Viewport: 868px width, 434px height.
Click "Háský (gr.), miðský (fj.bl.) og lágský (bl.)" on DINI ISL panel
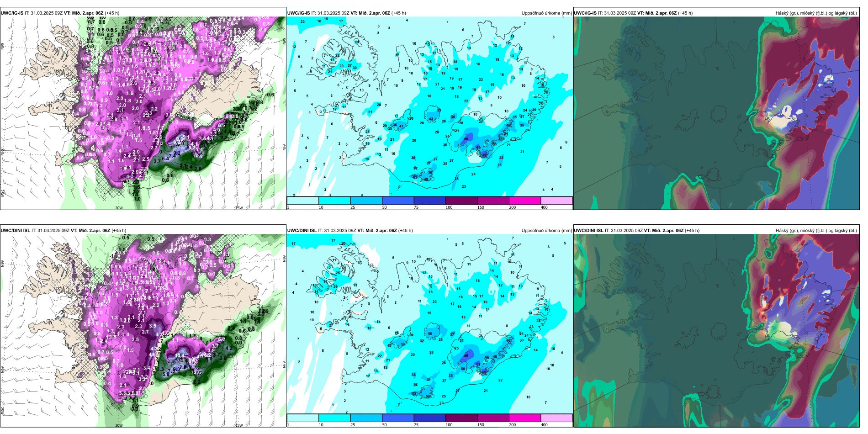tap(816, 231)
